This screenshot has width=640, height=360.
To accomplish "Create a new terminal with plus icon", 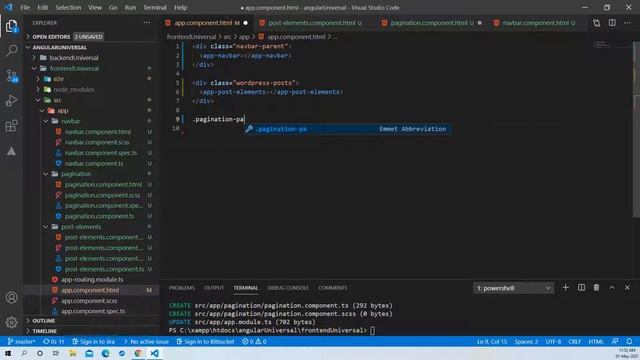I will 565,288.
